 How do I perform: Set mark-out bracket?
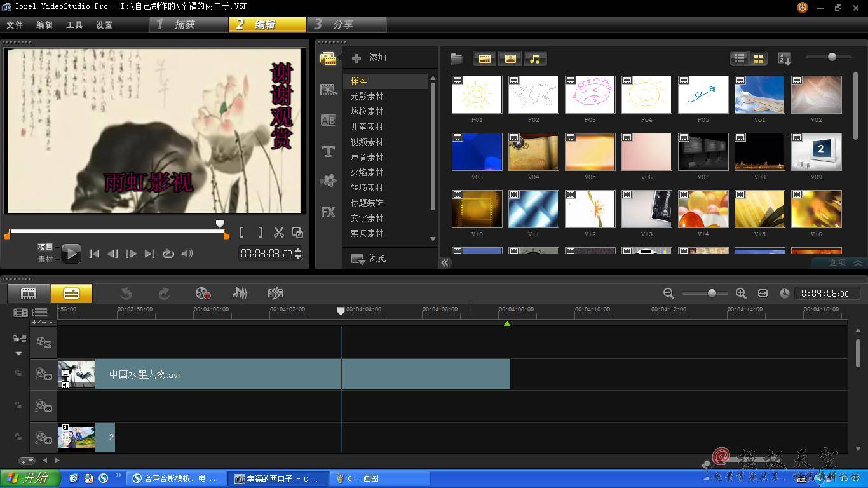(261, 233)
